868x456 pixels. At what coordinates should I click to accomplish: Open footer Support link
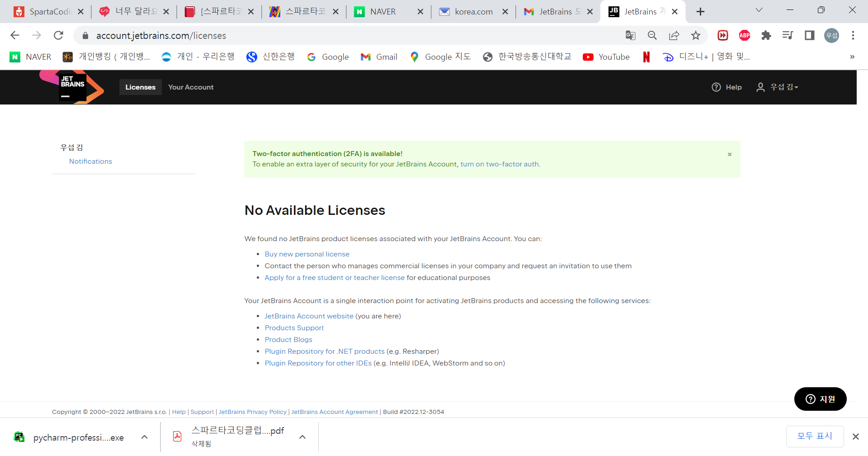click(x=202, y=412)
